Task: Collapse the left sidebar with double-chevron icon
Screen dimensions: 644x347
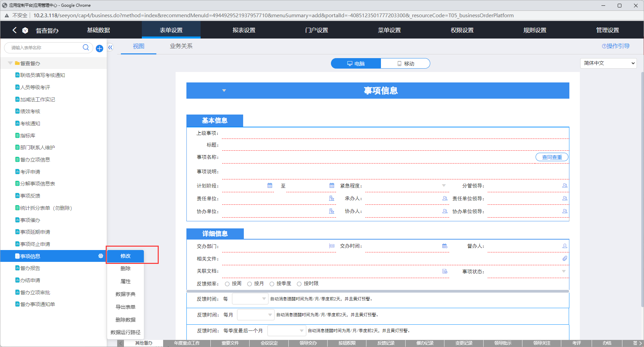Action: pos(110,48)
